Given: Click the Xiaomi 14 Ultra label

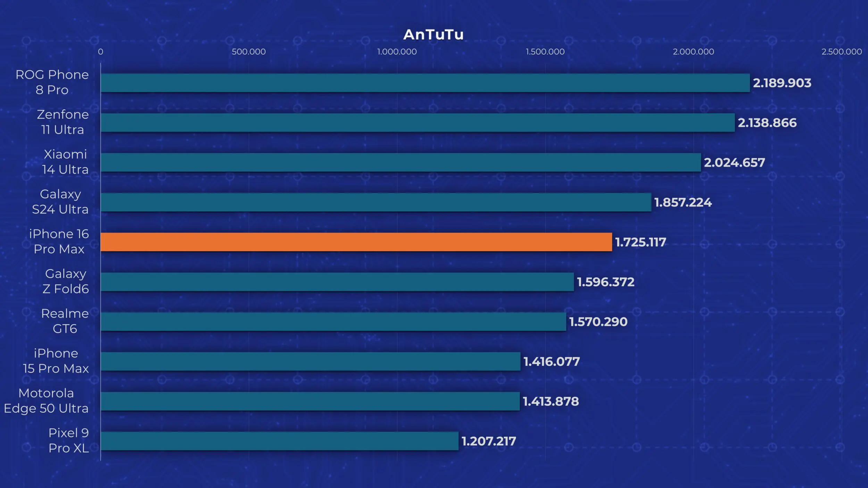Looking at the screenshot, I should coord(65,162).
